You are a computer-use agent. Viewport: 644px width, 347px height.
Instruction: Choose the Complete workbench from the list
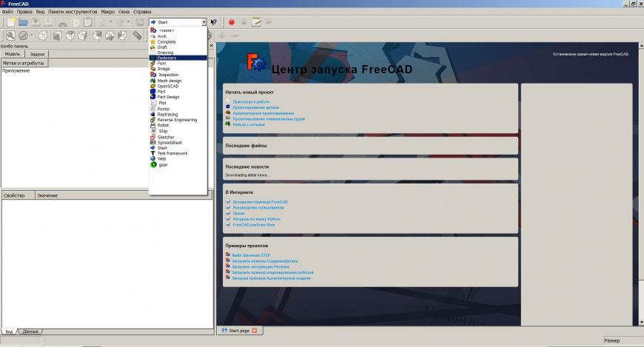click(178, 42)
